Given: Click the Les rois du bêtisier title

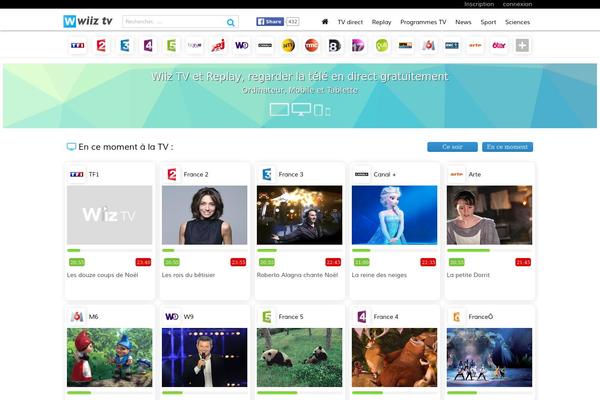Looking at the screenshot, I should (188, 275).
